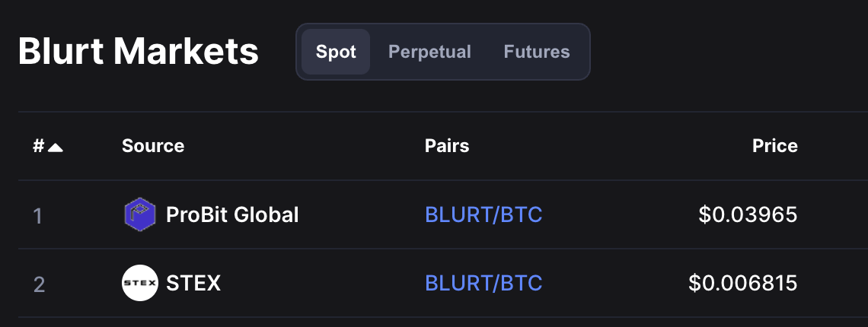Switch to the Spot markets tab

click(336, 52)
